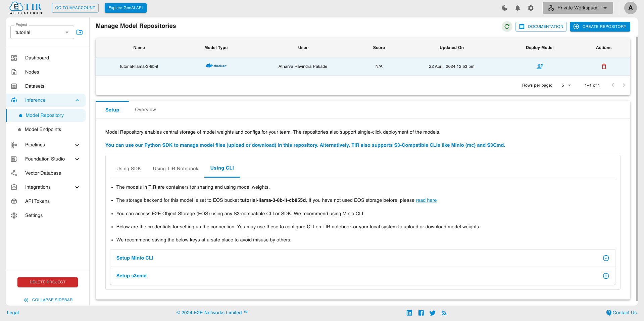Expand the Setup Minio CLI section

pos(363,258)
